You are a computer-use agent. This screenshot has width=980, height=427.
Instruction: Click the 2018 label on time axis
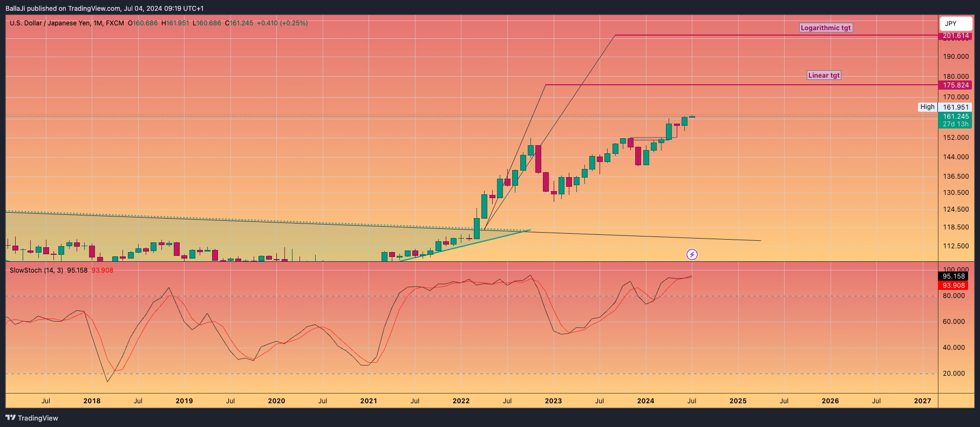pos(92,401)
